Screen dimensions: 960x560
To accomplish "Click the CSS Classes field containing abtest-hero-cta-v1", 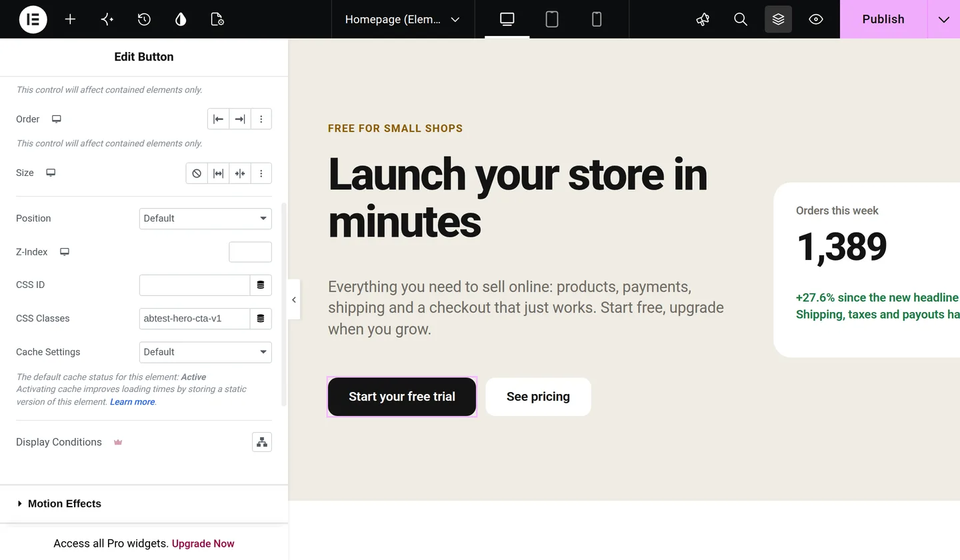I will pos(195,319).
